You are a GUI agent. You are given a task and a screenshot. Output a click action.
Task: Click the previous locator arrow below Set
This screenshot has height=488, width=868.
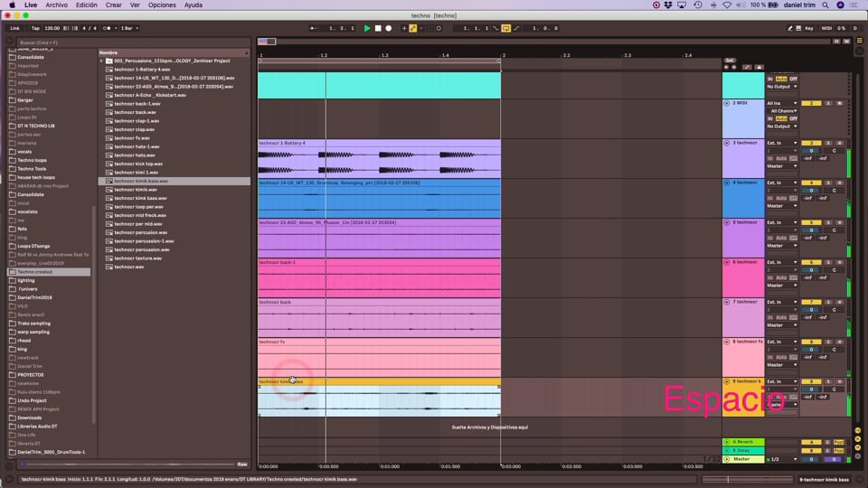pos(726,67)
